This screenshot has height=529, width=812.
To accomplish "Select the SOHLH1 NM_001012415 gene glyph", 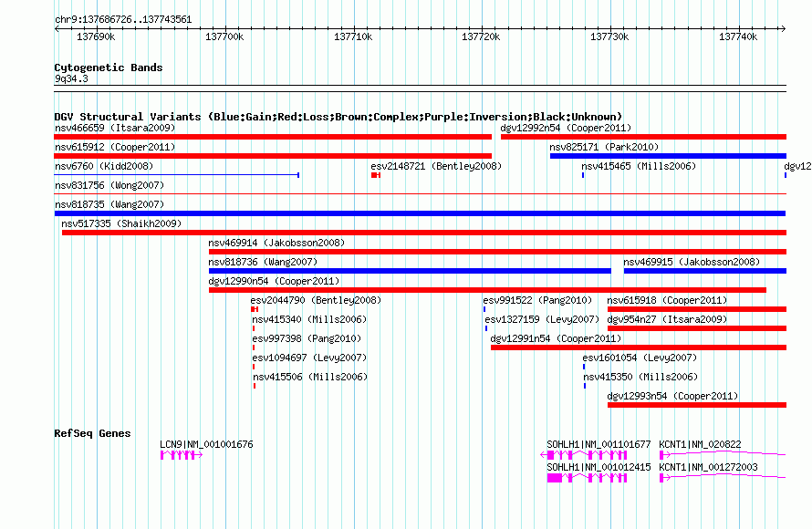I will click(x=587, y=478).
